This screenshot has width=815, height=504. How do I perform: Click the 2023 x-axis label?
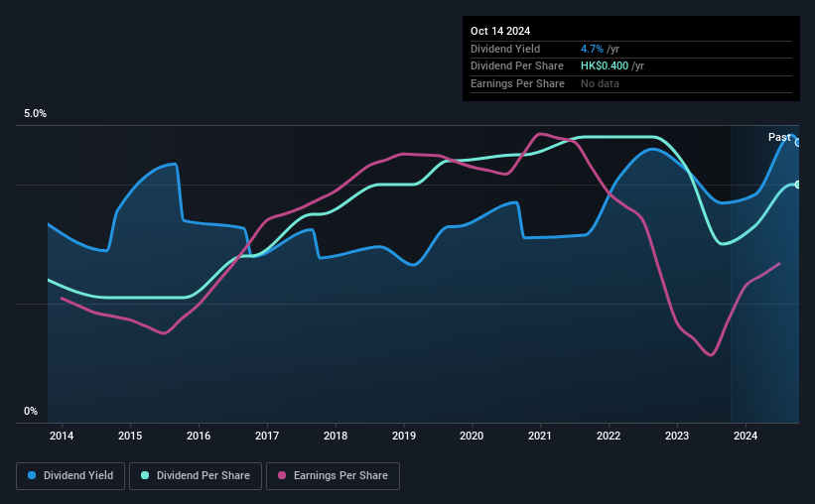coord(677,436)
